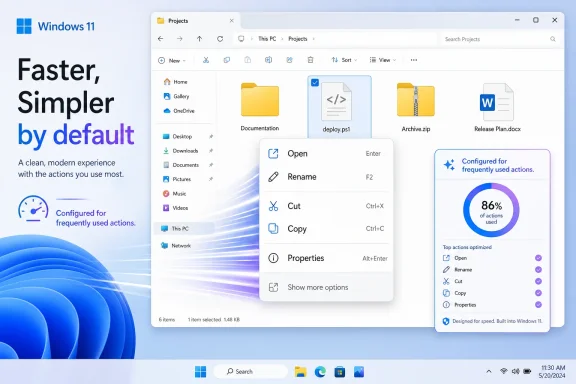Click the Paste icon in Explorer toolbar
Screen dimensions: 576x384
click(248, 60)
